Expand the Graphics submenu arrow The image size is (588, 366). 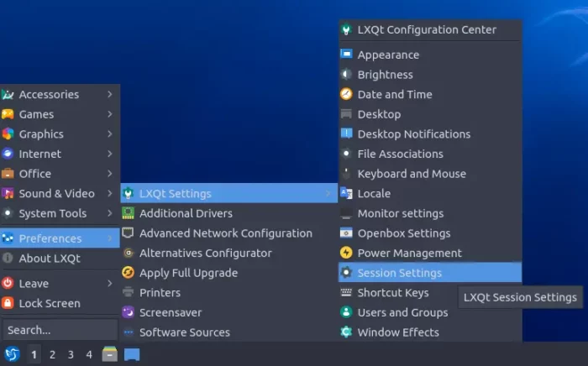pos(109,133)
